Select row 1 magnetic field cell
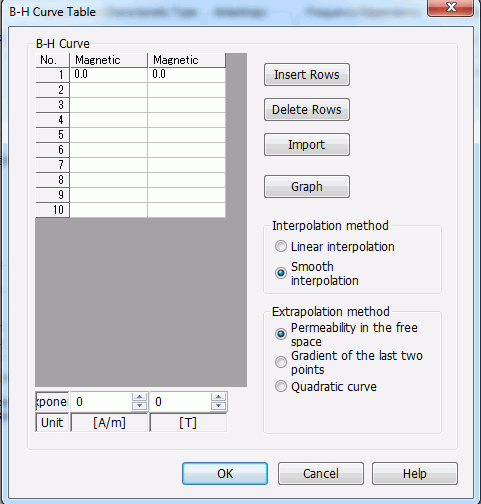481x504 pixels. coord(109,75)
